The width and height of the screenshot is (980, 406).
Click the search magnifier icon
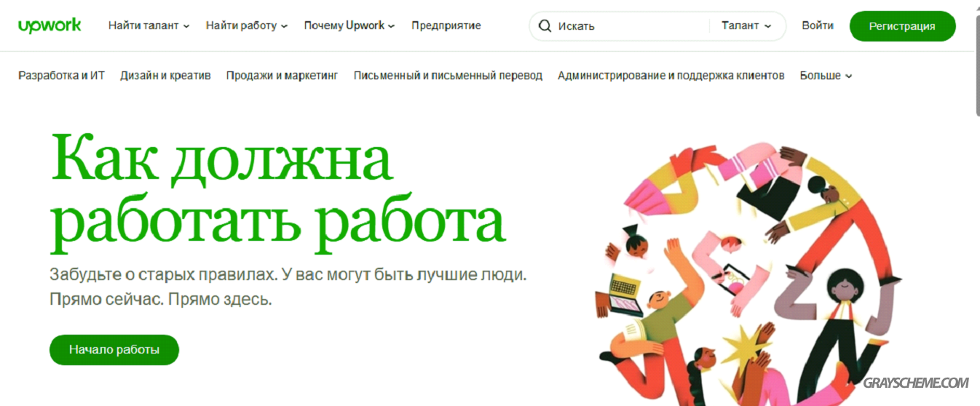pyautogui.click(x=545, y=26)
